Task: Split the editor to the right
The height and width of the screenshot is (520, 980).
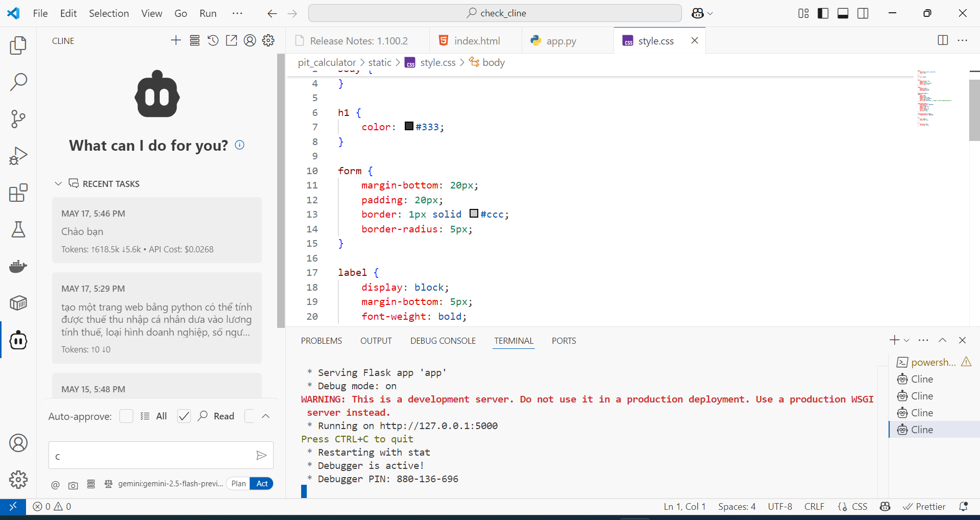Action: pos(943,40)
